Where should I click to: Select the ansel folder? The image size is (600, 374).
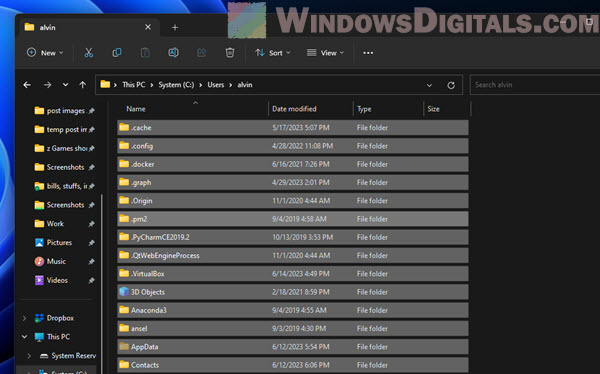pos(293,329)
